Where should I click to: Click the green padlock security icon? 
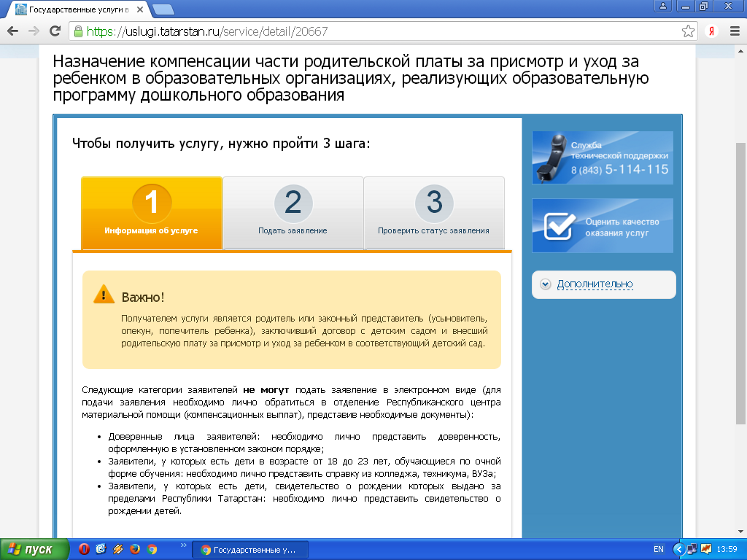[x=78, y=31]
